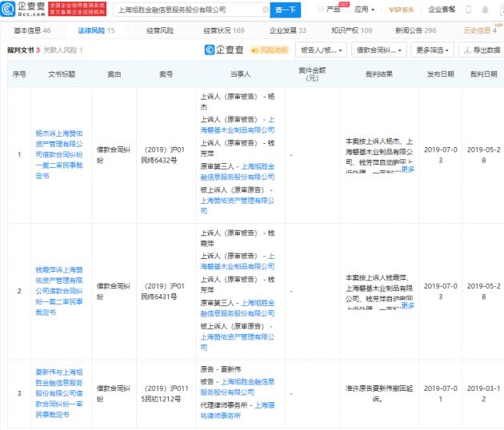Click row 3 judgment date 2019-03-12

point(483,394)
